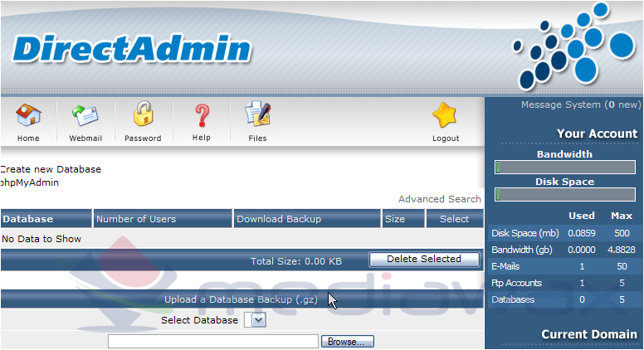Screen dimensions: 644x350
Task: Open the phpMyAdmin link
Action: pos(29,182)
